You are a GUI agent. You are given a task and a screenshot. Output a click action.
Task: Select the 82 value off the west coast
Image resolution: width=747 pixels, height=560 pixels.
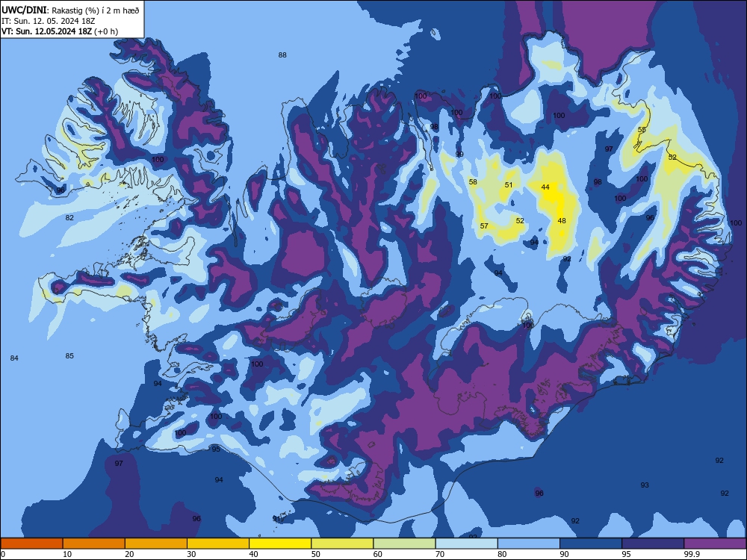[x=69, y=217]
